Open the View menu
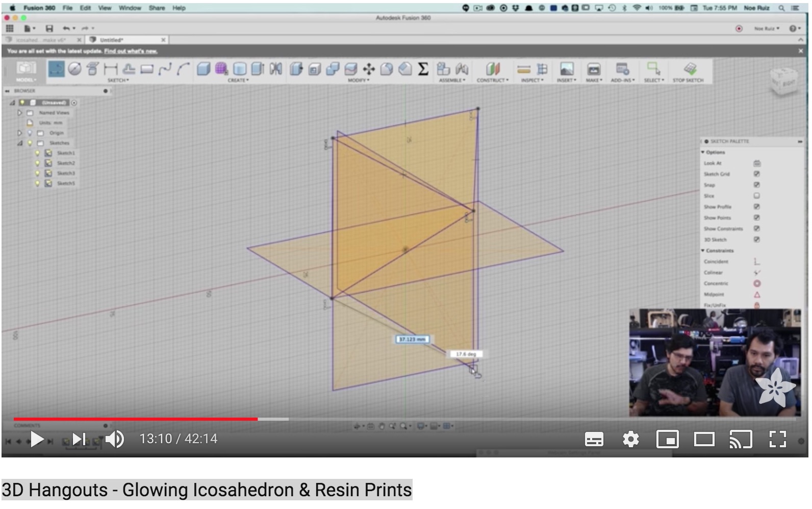 [x=105, y=8]
